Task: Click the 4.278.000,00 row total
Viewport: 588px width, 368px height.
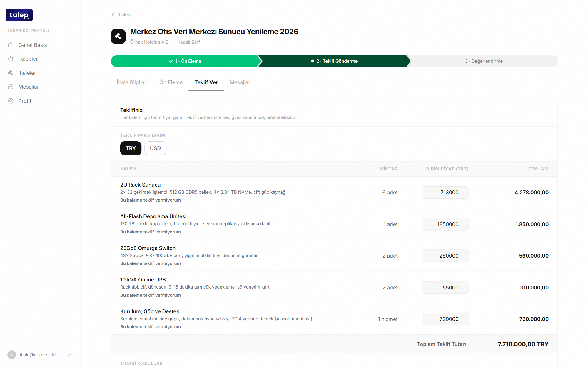Action: coord(532,192)
